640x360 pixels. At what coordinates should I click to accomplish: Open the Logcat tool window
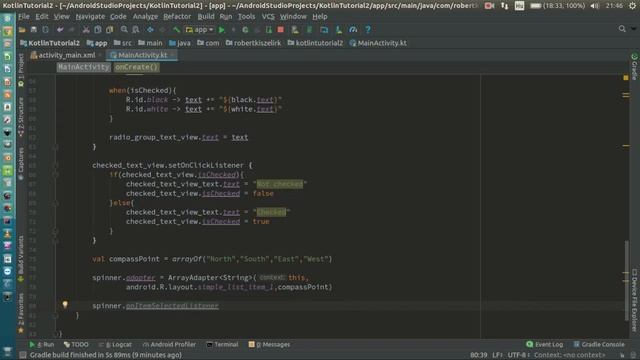tap(116, 344)
